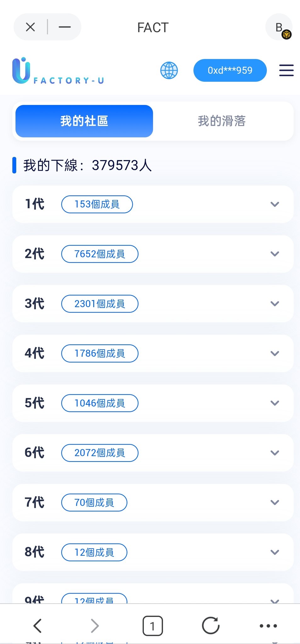300x644 pixels.
Task: Open the browser tab count button
Action: pyautogui.click(x=153, y=626)
